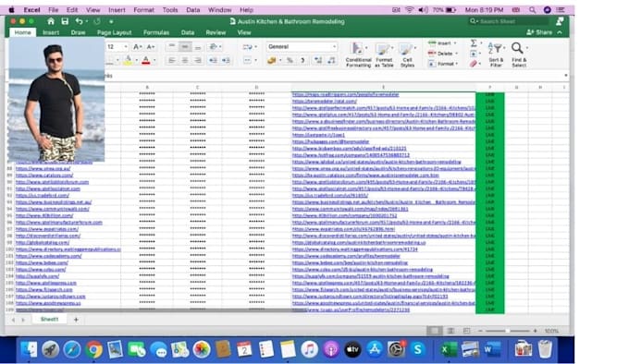
Task: Apply the yellow fill color bucket
Action: [128, 60]
